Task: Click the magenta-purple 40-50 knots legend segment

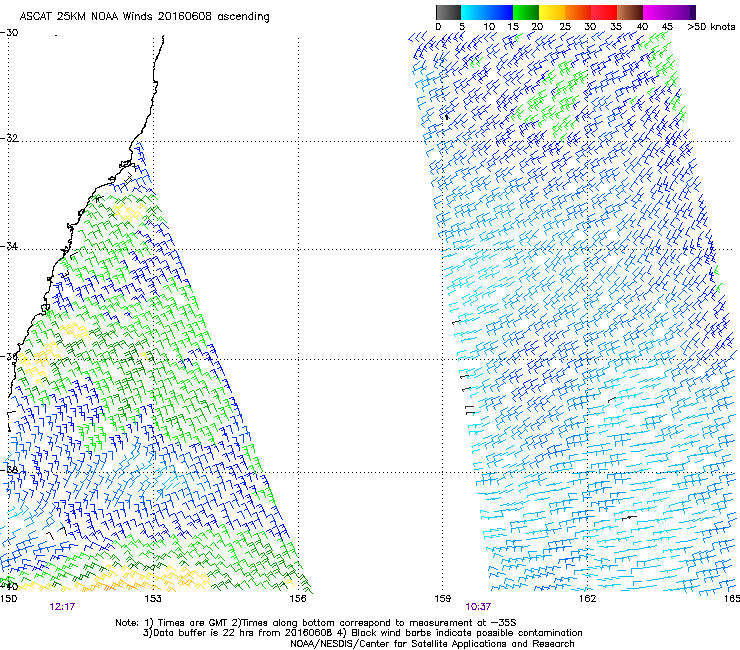Action: point(669,12)
